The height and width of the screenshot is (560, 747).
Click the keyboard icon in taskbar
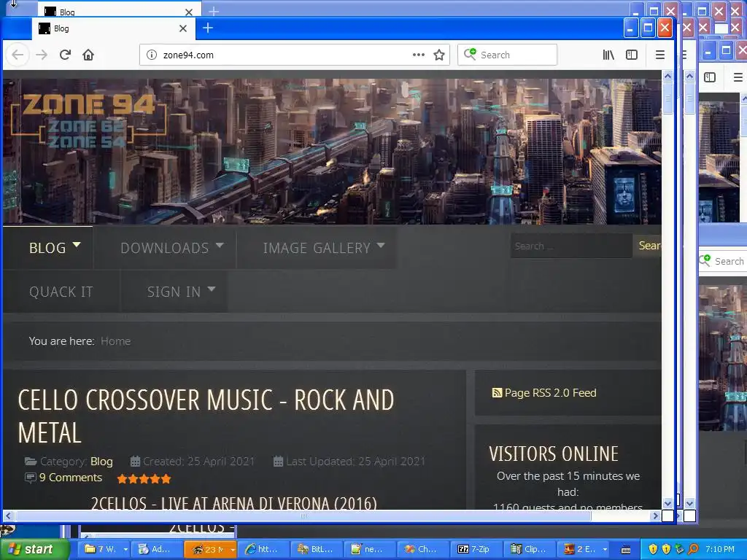tap(626, 550)
